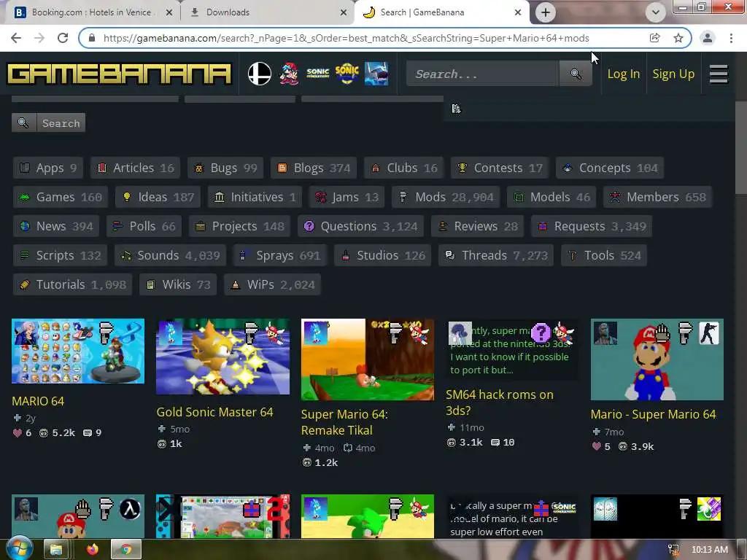The image size is (747, 560).
Task: Click the share page icon in address bar
Action: tap(655, 38)
